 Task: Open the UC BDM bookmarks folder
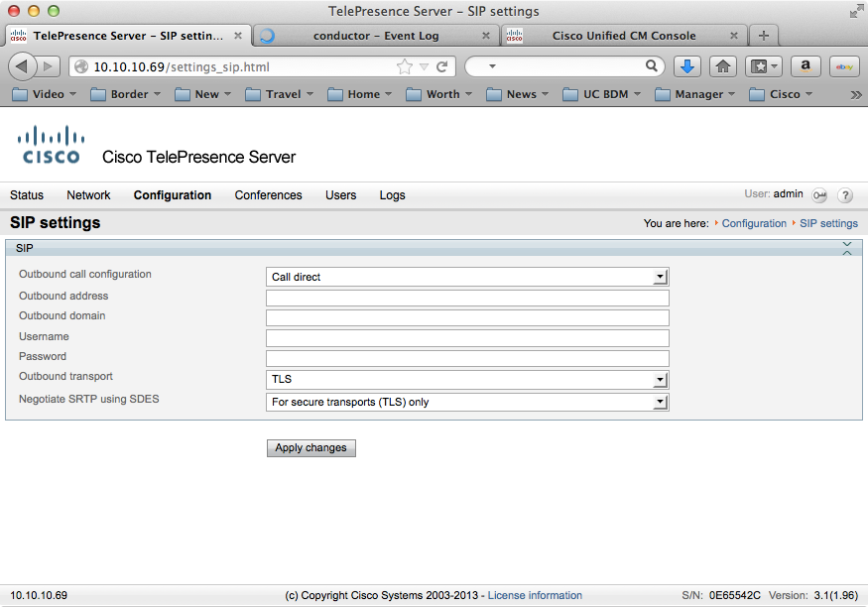tap(601, 94)
